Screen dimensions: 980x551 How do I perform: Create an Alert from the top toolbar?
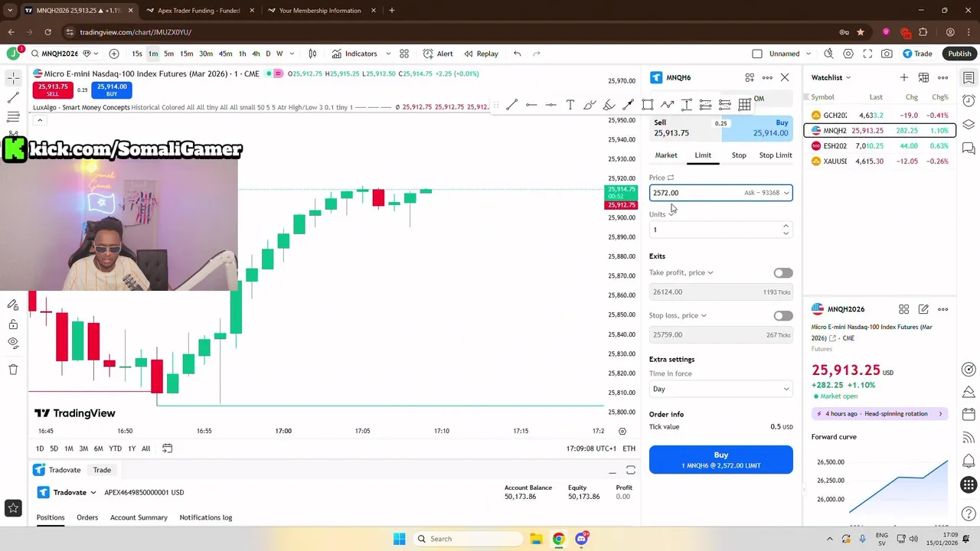pos(438,54)
